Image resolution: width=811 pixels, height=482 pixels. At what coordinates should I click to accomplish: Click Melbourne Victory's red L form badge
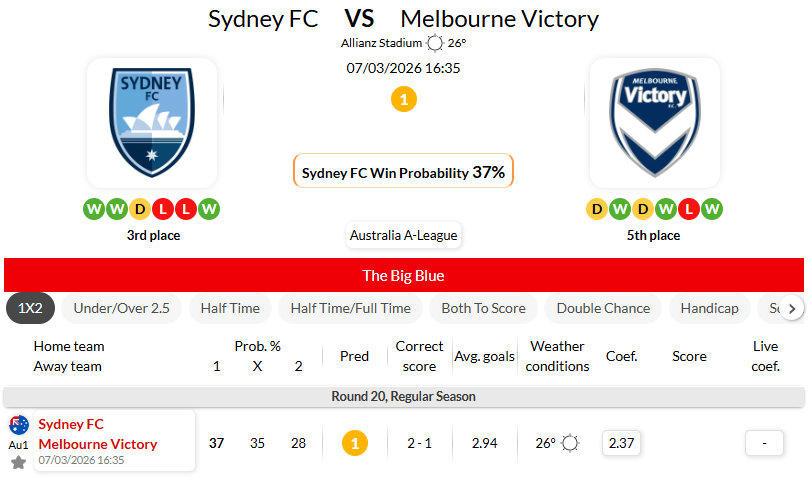689,209
